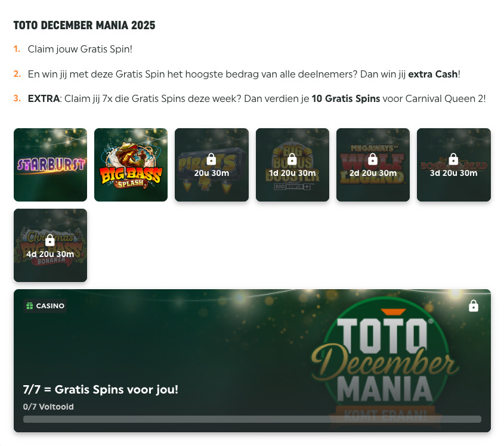Image resolution: width=504 pixels, height=446 pixels.
Task: Click the 20u 30m countdown timer
Action: pyautogui.click(x=212, y=173)
